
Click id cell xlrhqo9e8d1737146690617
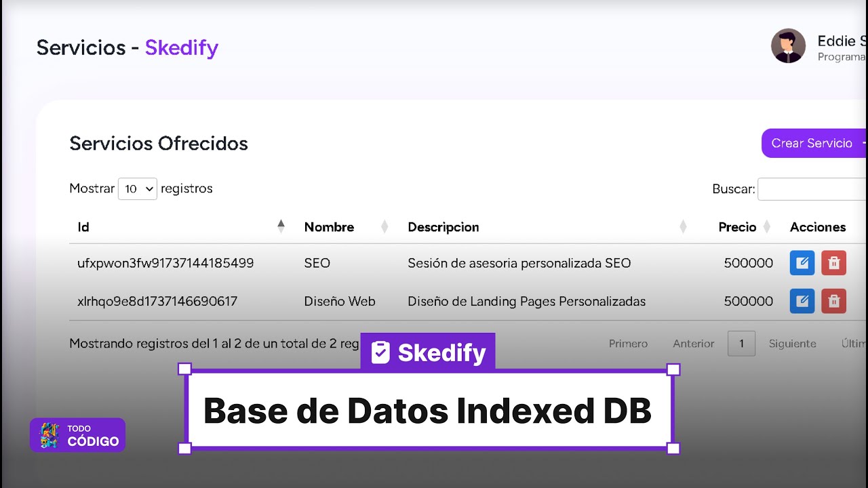[157, 301]
